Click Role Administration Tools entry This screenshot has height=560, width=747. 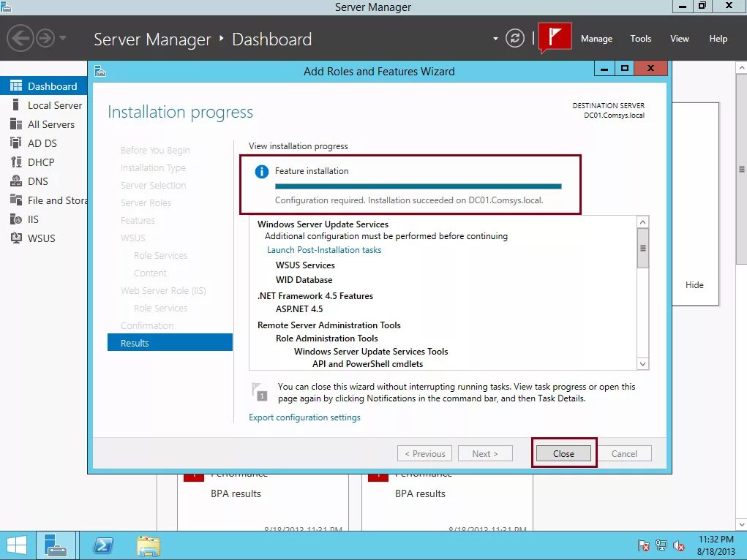point(327,338)
